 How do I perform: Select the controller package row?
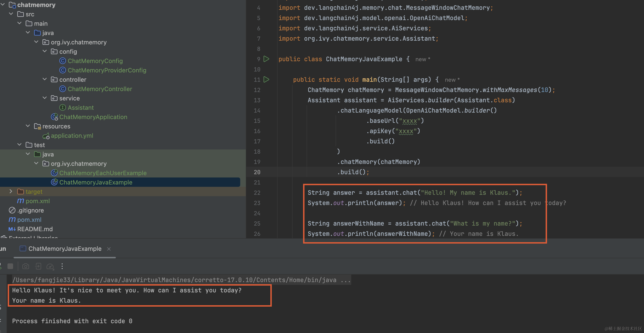(122, 80)
